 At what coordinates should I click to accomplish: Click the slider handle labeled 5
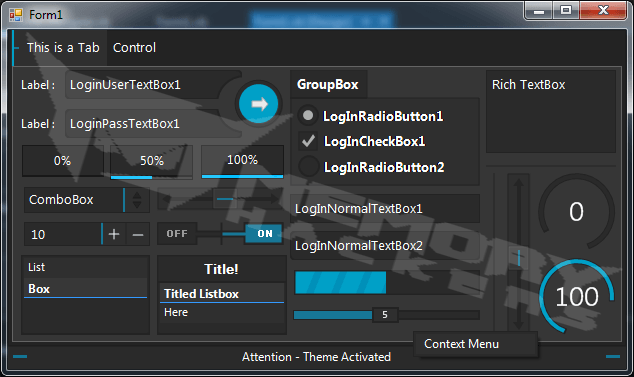click(385, 315)
